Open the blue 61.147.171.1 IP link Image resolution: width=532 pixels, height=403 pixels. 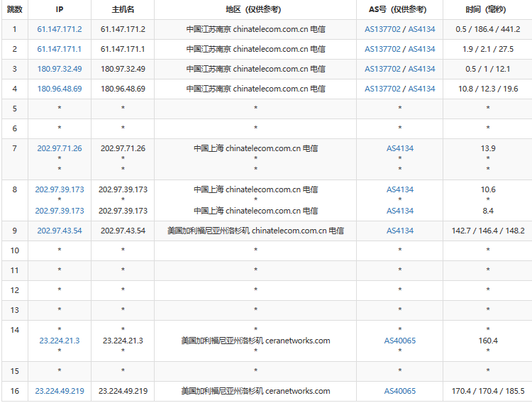coord(60,49)
